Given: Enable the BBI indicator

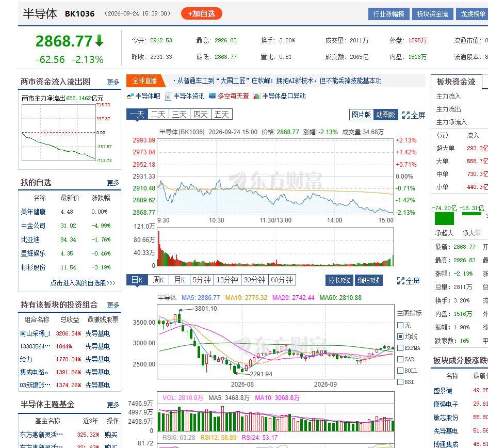Looking at the screenshot, I should (x=400, y=382).
